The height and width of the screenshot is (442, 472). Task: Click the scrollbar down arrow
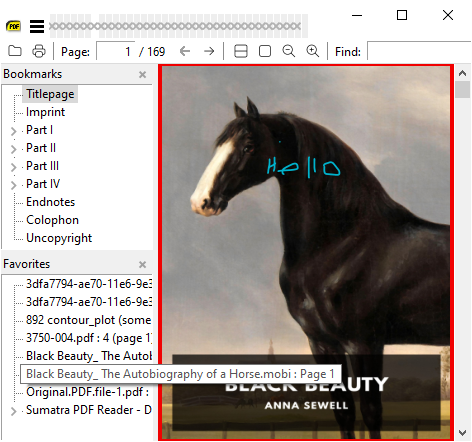tap(462, 433)
